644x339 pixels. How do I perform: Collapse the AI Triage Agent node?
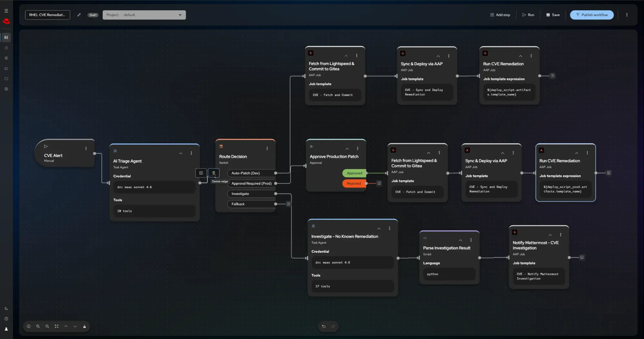pos(181,153)
